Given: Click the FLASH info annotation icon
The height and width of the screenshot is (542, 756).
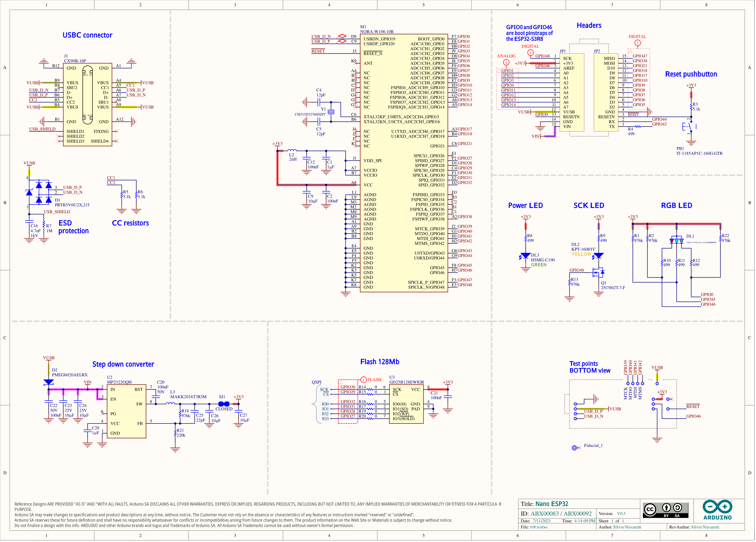Looking at the screenshot, I should pyautogui.click(x=364, y=380).
